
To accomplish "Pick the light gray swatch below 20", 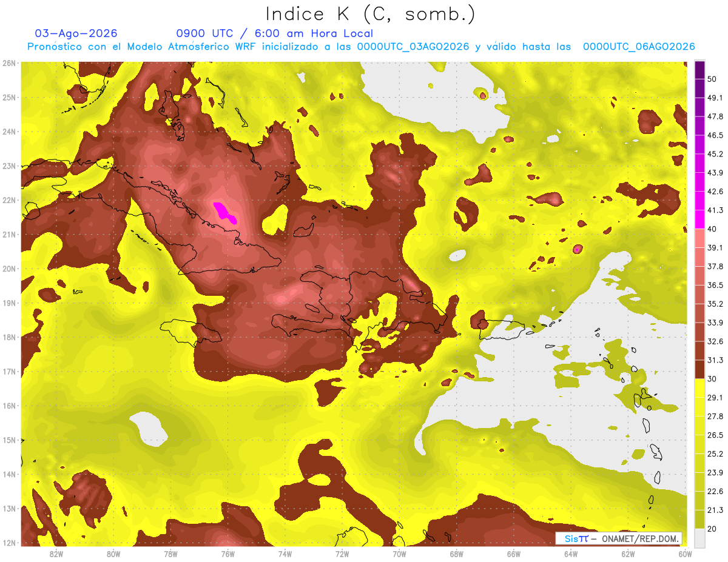I will [x=699, y=538].
